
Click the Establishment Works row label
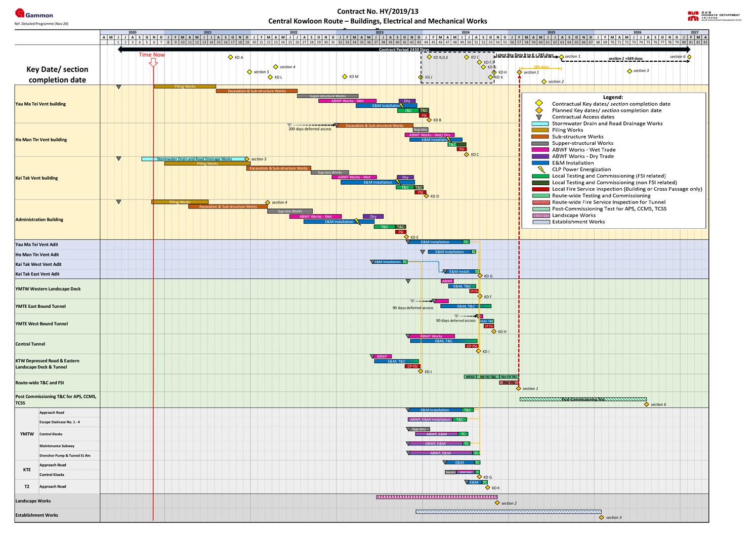[36, 515]
